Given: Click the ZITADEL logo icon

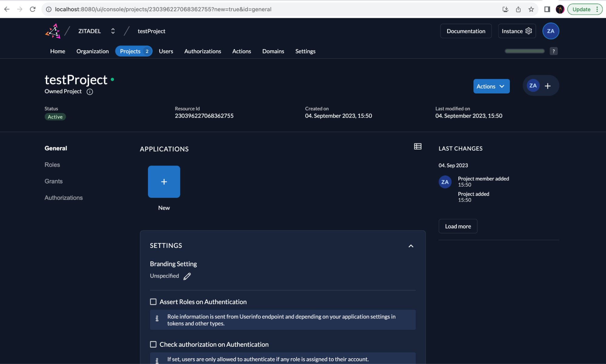Looking at the screenshot, I should pyautogui.click(x=53, y=31).
